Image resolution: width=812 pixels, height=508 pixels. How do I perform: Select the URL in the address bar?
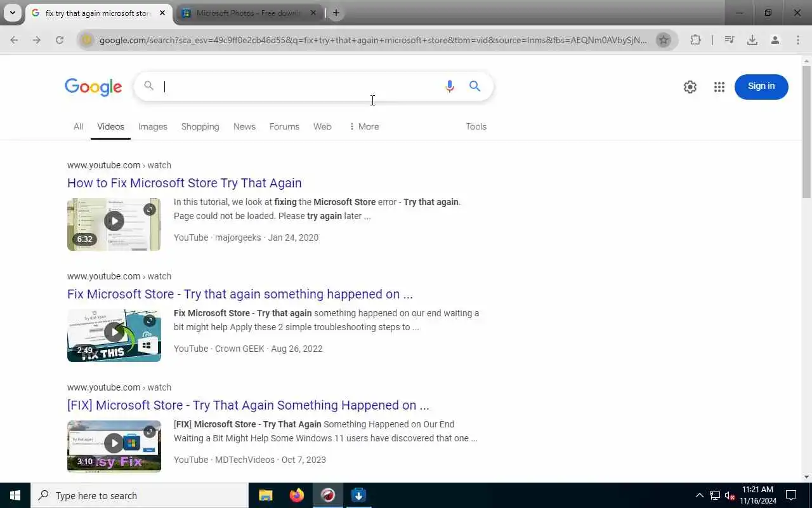(x=373, y=40)
